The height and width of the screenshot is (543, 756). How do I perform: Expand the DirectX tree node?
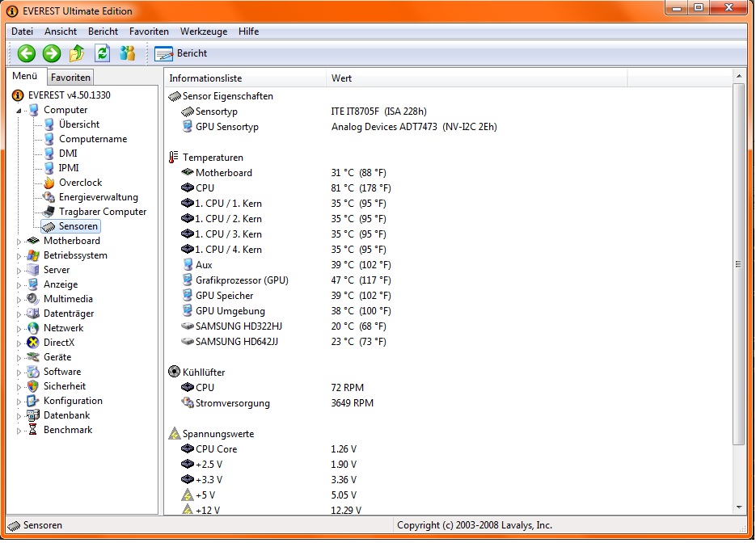point(19,343)
